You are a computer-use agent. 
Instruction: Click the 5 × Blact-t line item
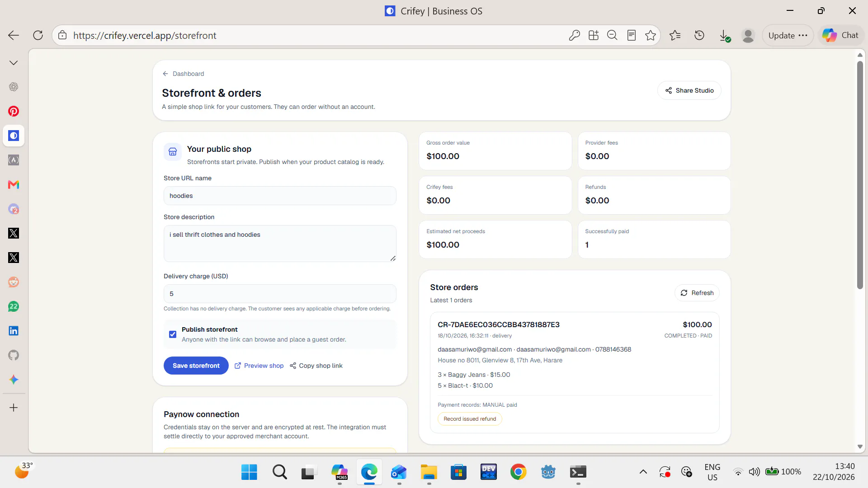point(465,385)
